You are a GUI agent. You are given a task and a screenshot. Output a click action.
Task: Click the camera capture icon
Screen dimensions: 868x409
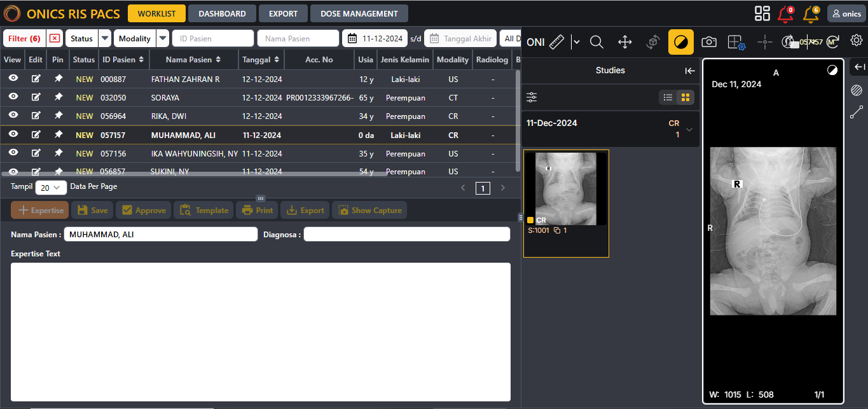pos(708,42)
